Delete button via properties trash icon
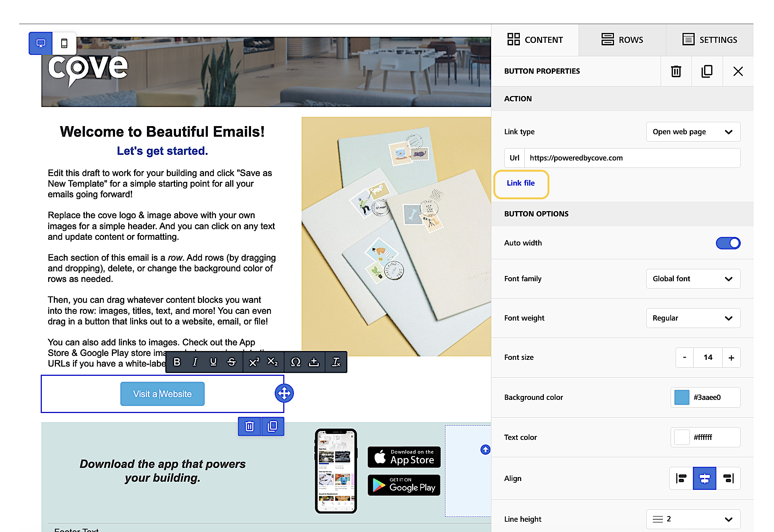This screenshot has width=774, height=532. pyautogui.click(x=676, y=71)
